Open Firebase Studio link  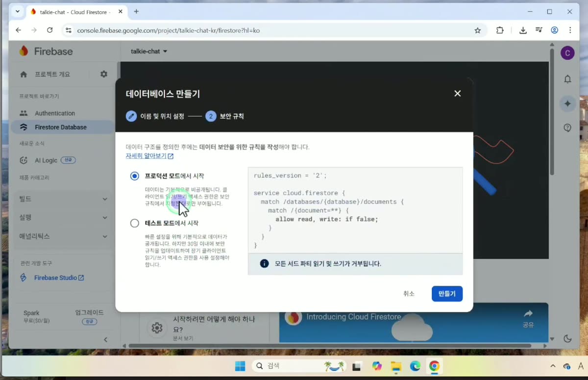59,278
